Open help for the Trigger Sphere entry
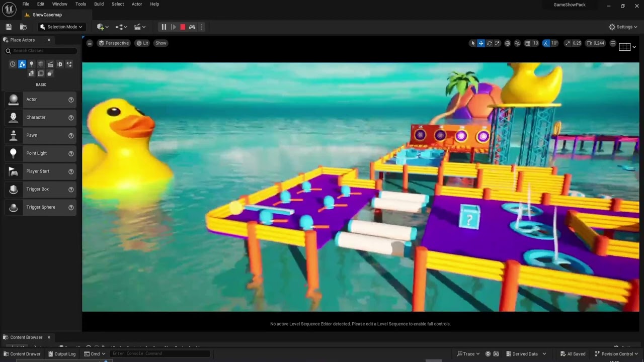 71,207
